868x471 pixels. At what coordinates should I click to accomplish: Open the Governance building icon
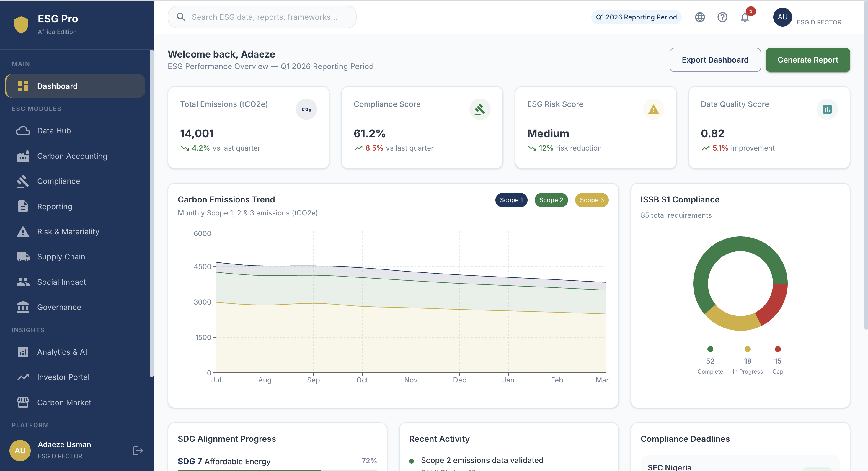23,307
